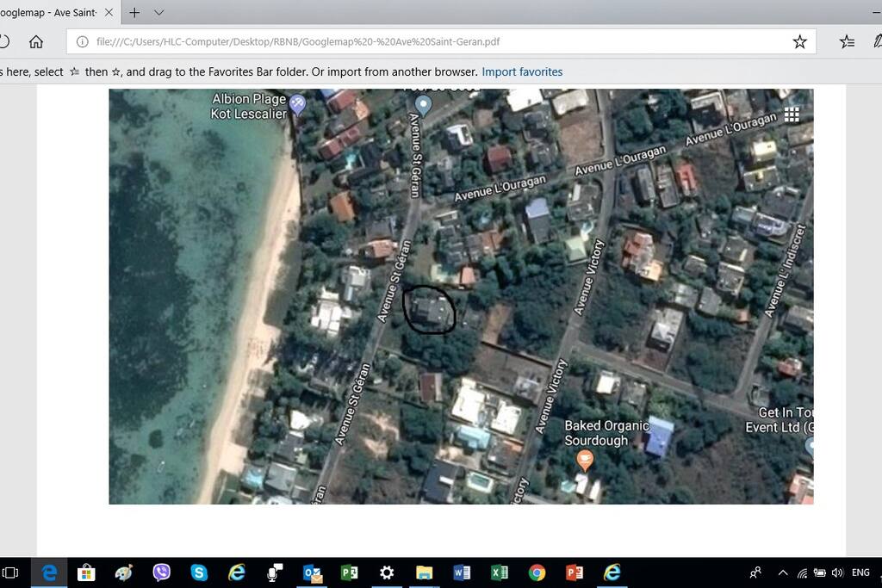Open Viber from the taskbar

161,573
